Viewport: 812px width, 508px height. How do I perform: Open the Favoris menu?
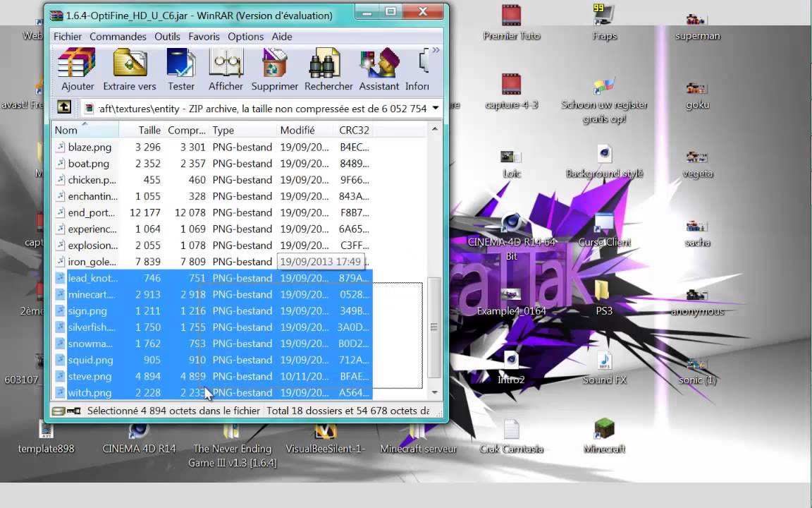[204, 37]
